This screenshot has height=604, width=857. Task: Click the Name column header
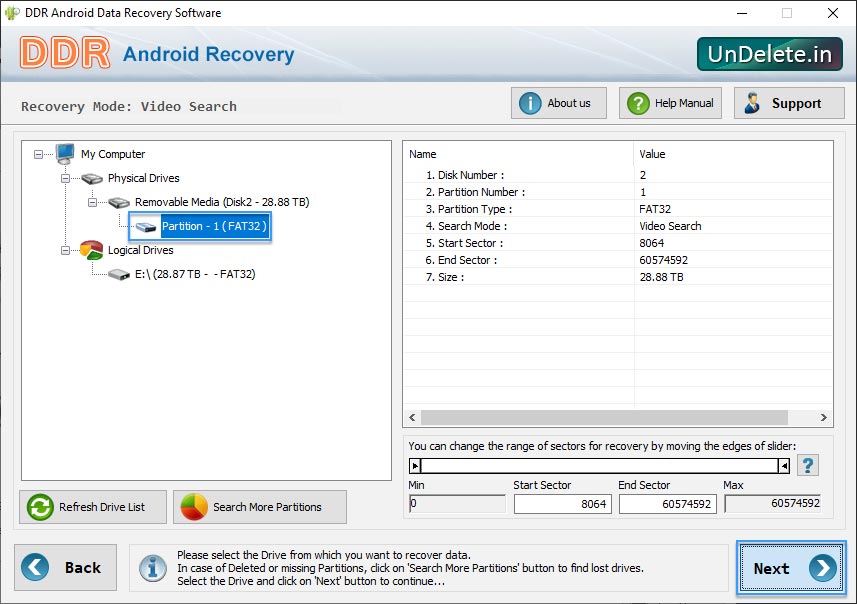pyautogui.click(x=518, y=154)
